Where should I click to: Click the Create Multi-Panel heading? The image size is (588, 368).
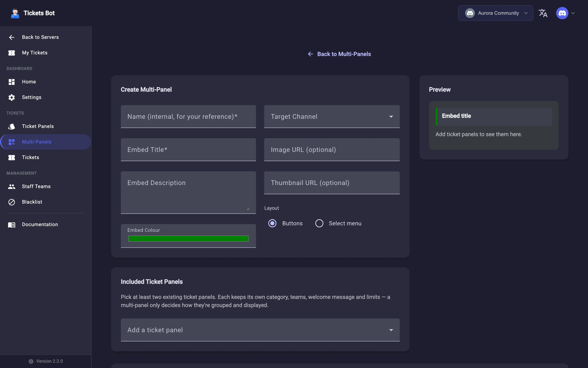tap(146, 90)
